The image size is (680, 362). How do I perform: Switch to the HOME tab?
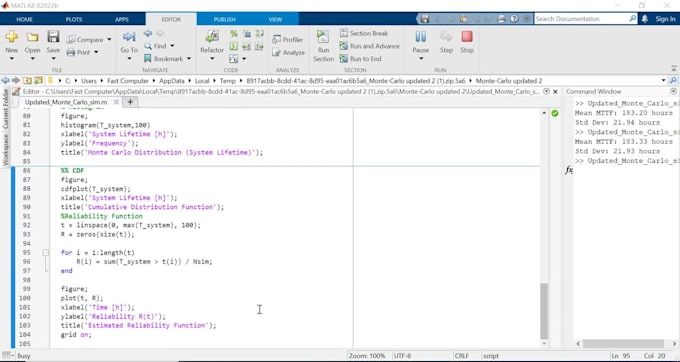[25, 19]
